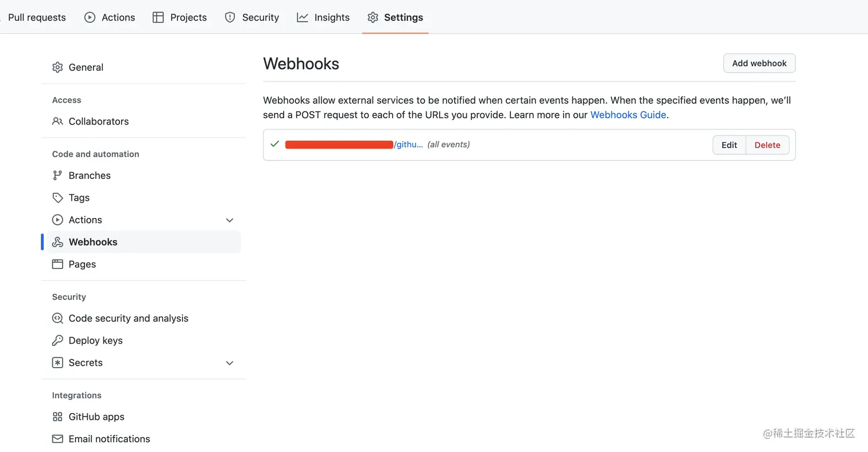Go to the Projects tab
The height and width of the screenshot is (452, 868).
click(x=180, y=17)
